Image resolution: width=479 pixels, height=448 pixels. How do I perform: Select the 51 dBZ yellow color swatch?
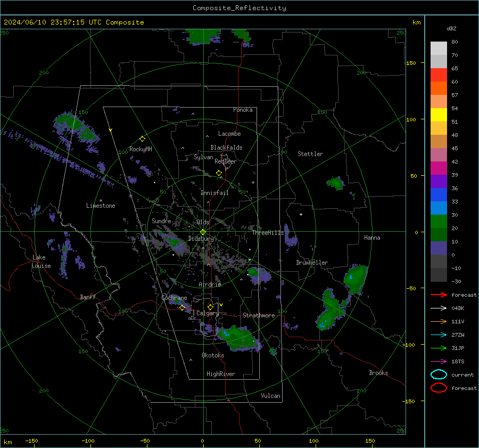[x=439, y=115]
